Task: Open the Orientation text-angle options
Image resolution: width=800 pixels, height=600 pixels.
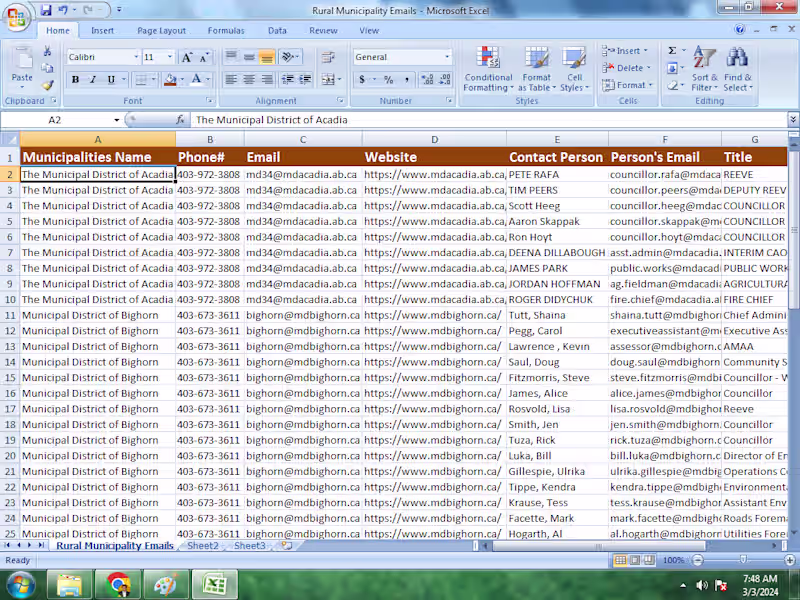Action: click(x=290, y=56)
